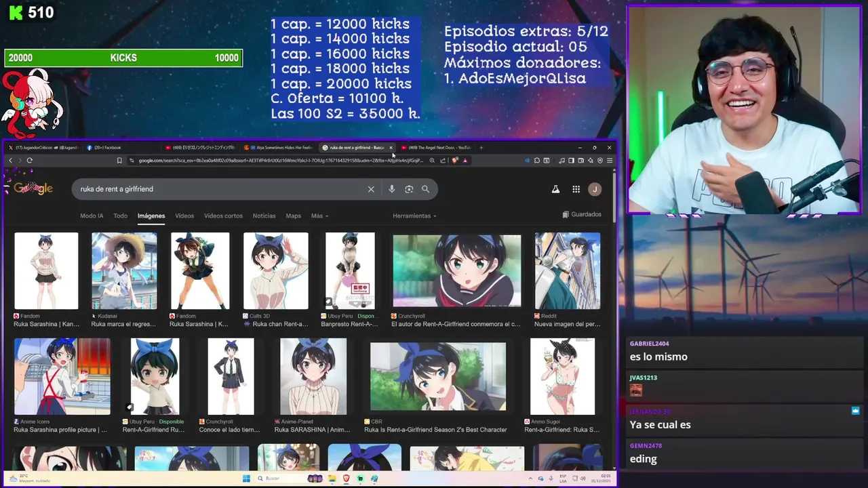Open the Google account avatar J
The height and width of the screenshot is (488, 868).
(595, 189)
